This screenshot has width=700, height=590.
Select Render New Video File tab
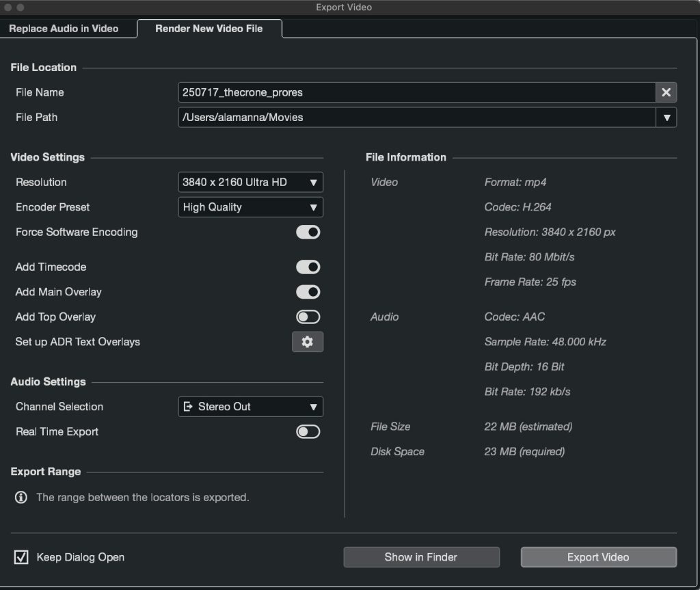tap(209, 29)
